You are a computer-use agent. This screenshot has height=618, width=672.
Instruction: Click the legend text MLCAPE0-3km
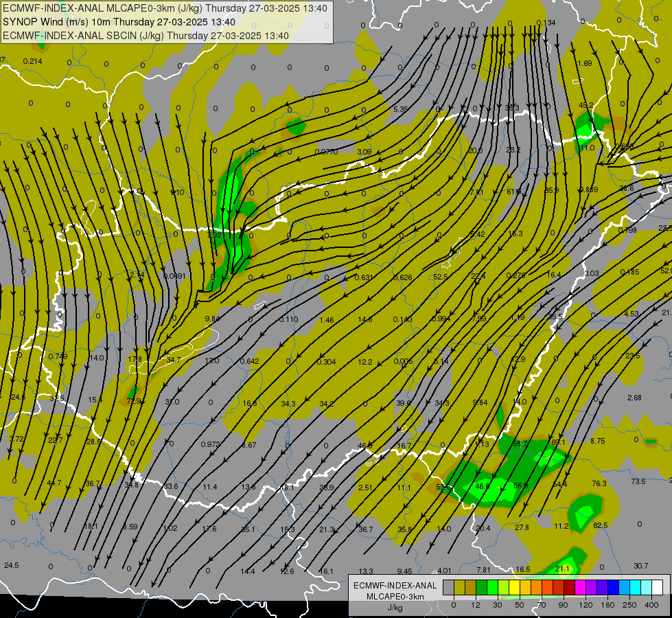395,597
